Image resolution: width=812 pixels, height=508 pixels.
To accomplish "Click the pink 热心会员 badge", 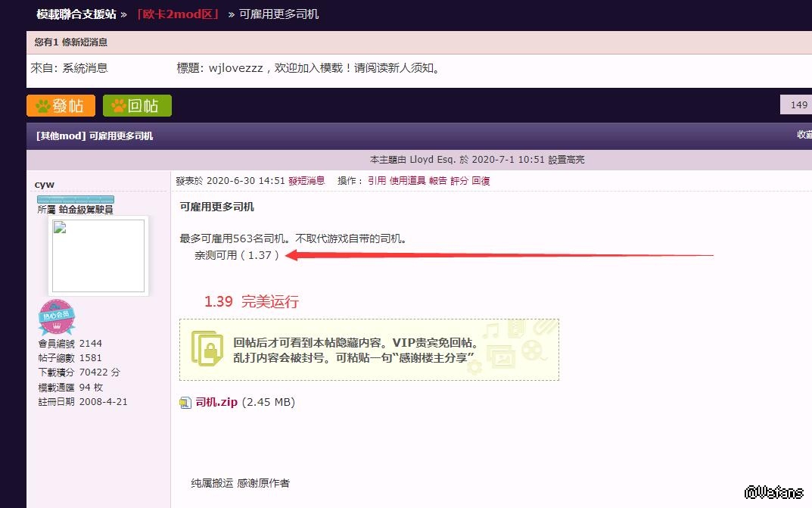I will (x=57, y=316).
